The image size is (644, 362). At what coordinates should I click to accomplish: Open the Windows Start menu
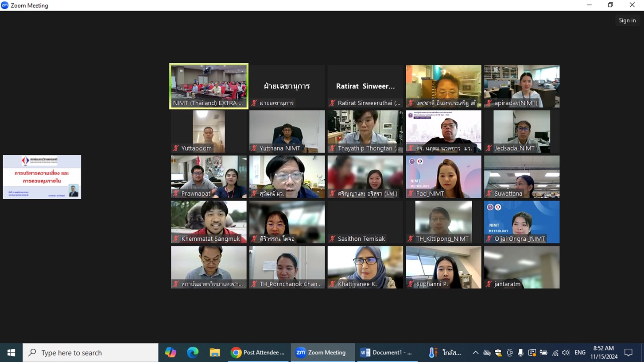[x=11, y=353]
